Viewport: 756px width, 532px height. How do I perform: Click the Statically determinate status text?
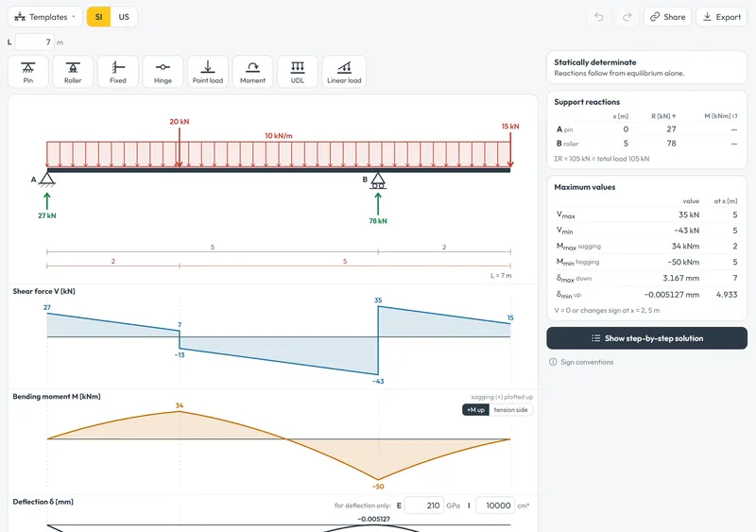tap(595, 62)
